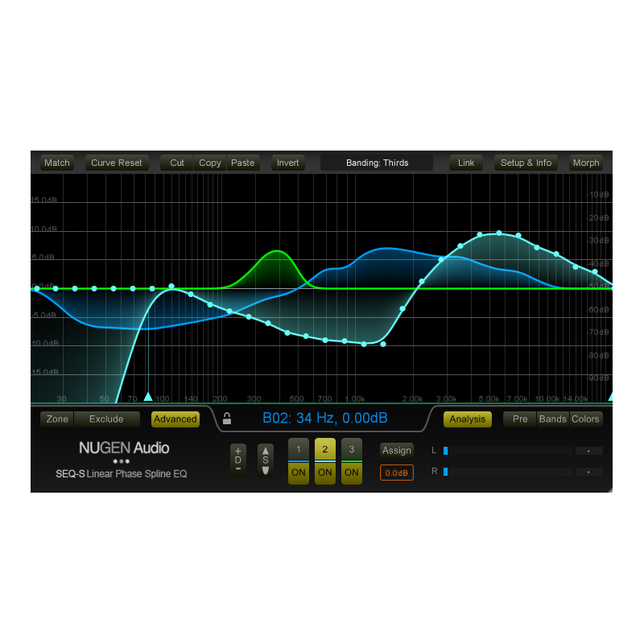Toggle ON for curve 2
The height and width of the screenshot is (644, 644).
324,473
